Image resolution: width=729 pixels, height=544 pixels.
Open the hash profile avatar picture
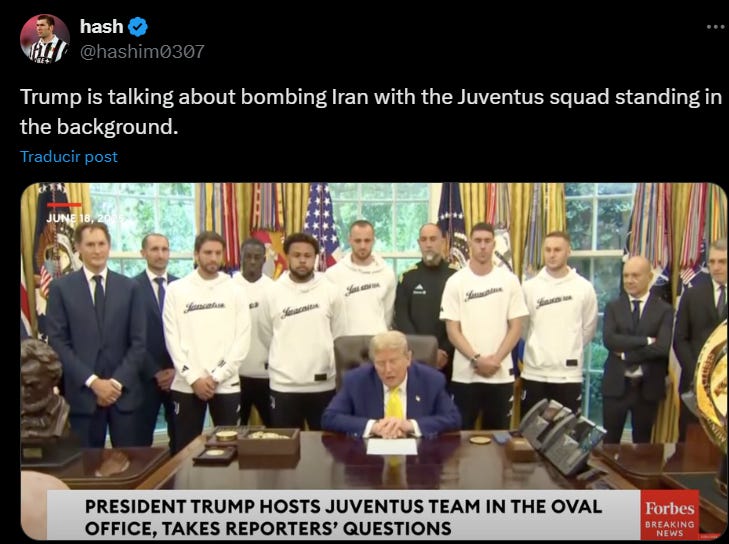(45, 39)
